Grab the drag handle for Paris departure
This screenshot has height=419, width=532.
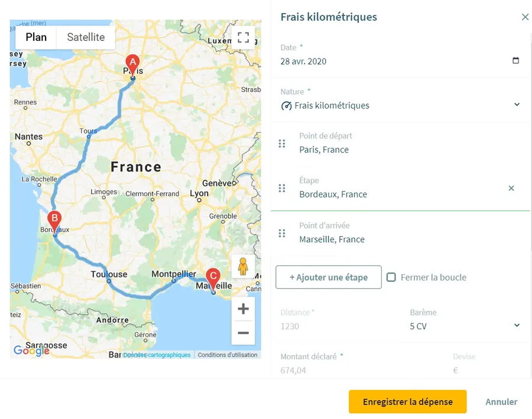click(x=282, y=144)
